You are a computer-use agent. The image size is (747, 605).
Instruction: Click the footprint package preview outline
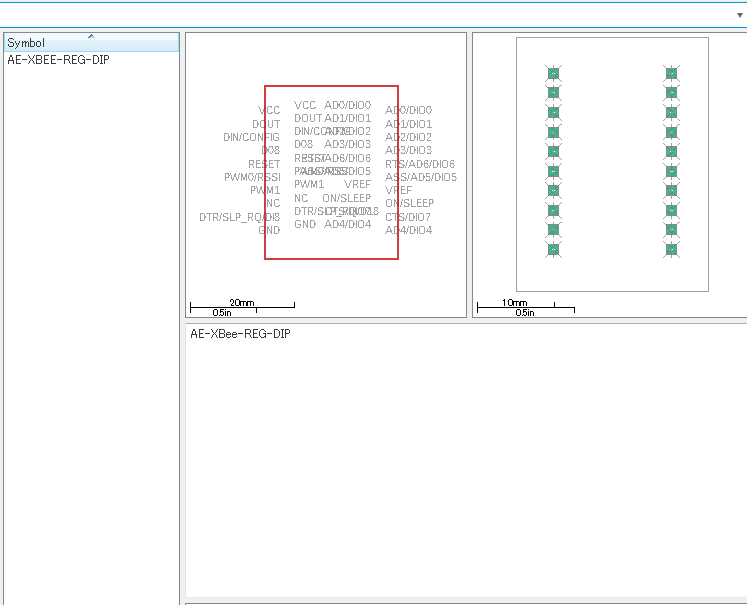612,164
